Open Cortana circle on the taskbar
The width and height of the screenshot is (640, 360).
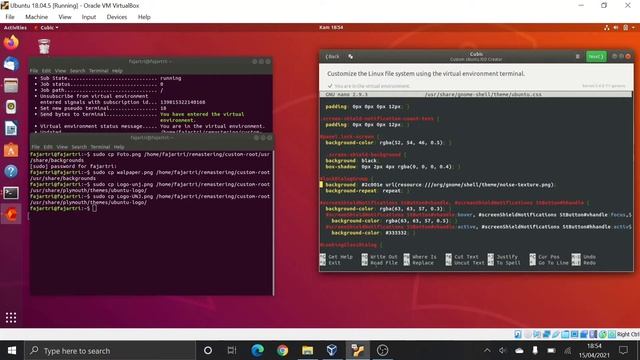click(x=208, y=350)
